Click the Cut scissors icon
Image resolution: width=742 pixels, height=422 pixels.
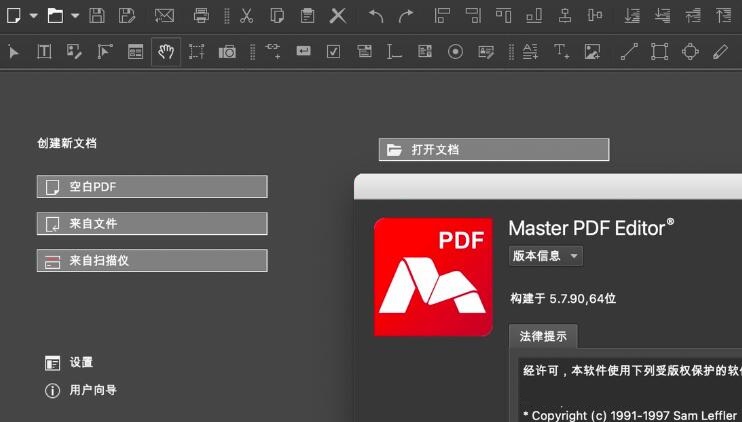pyautogui.click(x=247, y=16)
